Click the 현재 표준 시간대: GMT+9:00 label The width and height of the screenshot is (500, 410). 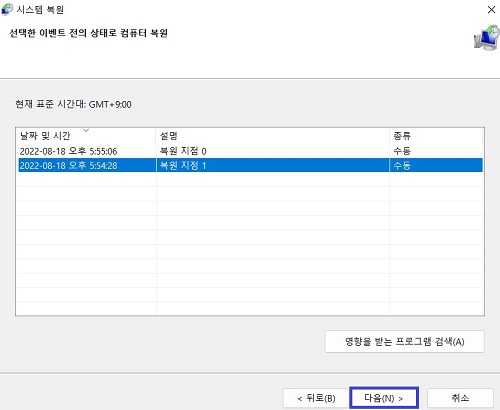73,104
